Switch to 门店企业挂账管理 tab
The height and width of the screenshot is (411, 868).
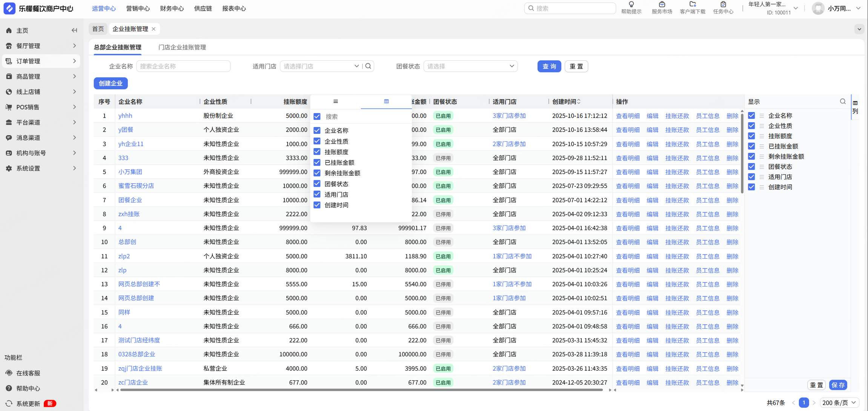(x=182, y=47)
